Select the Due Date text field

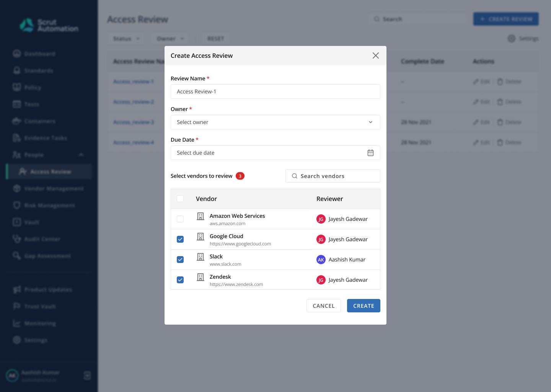point(275,153)
